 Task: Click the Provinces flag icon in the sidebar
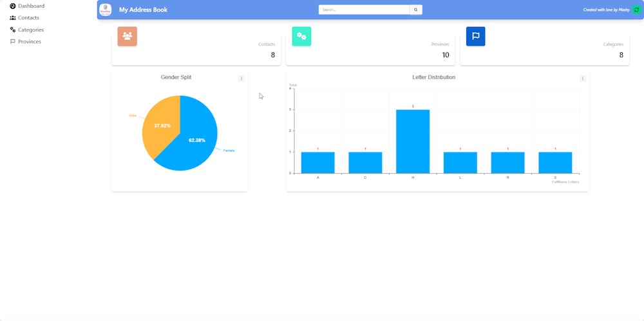(x=13, y=41)
